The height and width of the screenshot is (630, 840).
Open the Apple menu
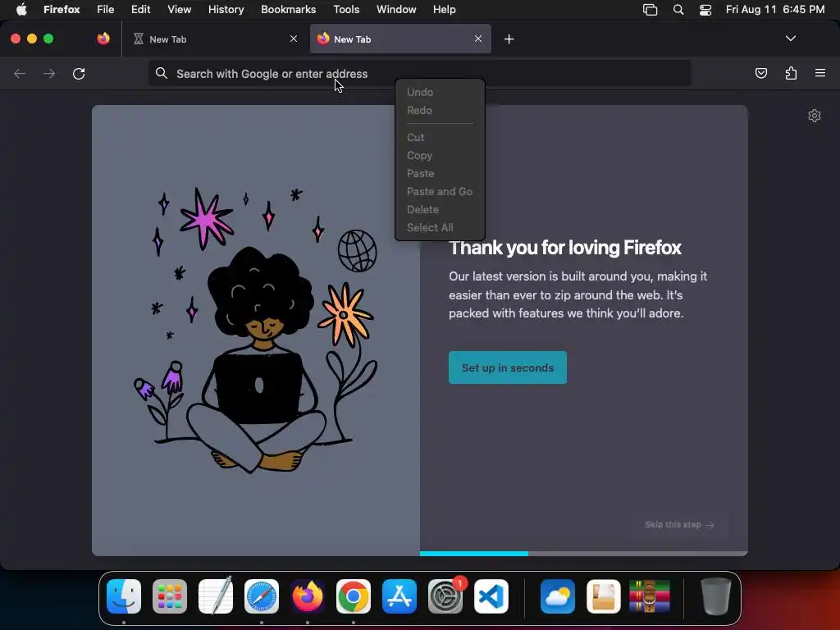[x=21, y=10]
